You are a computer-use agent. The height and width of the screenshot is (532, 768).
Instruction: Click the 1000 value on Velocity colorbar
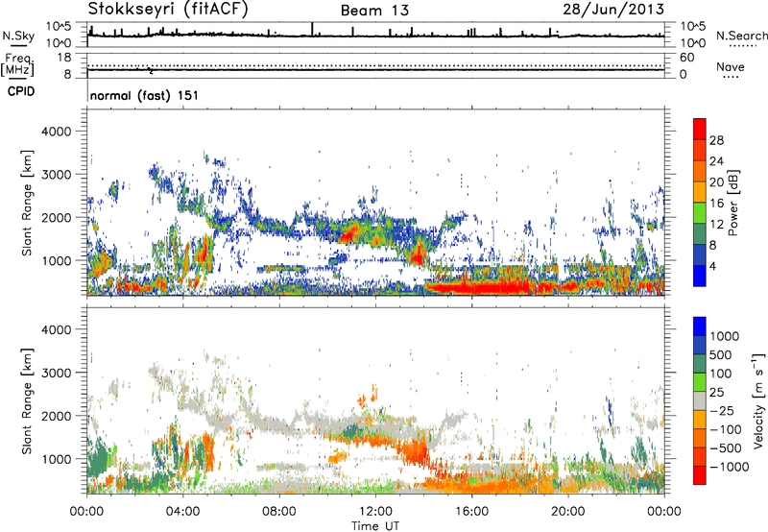click(725, 336)
